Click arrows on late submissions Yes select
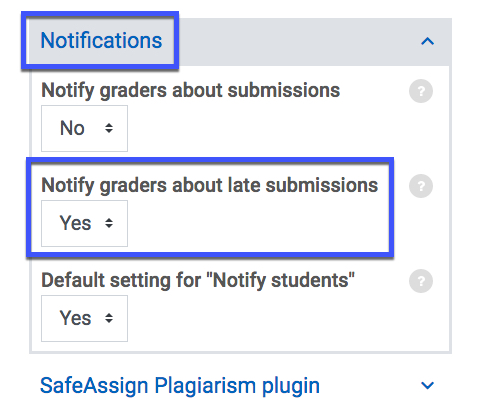This screenshot has width=486, height=411. click(109, 223)
